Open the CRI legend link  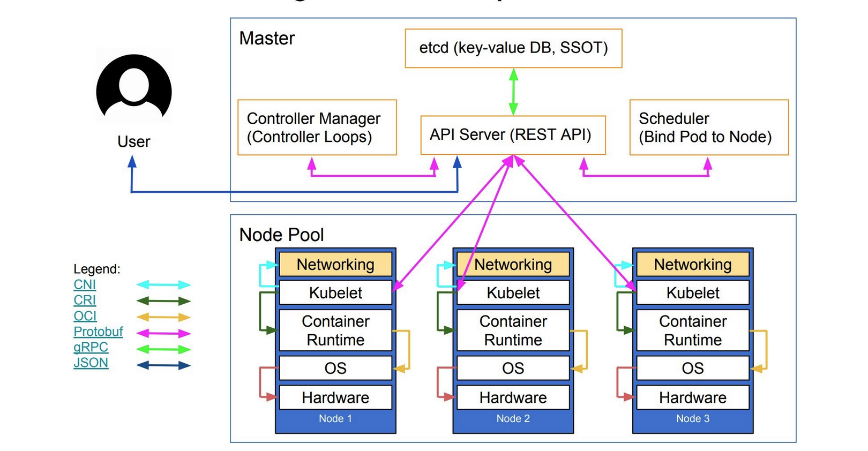click(x=85, y=300)
